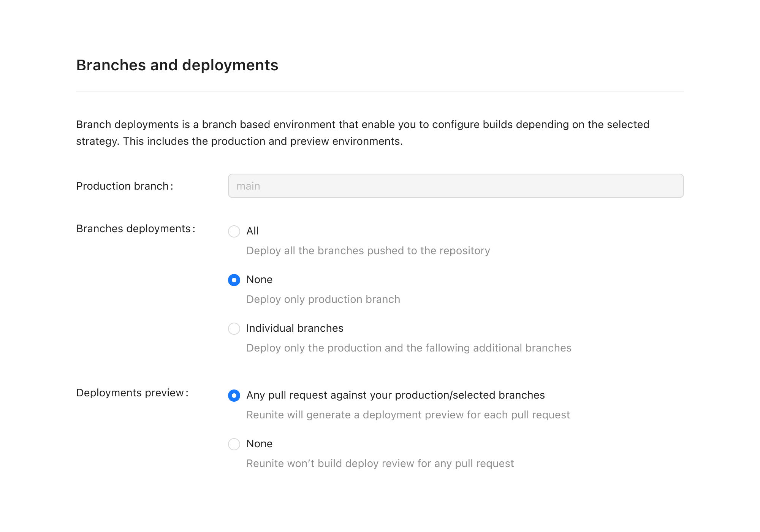The height and width of the screenshot is (532, 760).
Task: Select the All branches deployment option
Action: (x=234, y=231)
